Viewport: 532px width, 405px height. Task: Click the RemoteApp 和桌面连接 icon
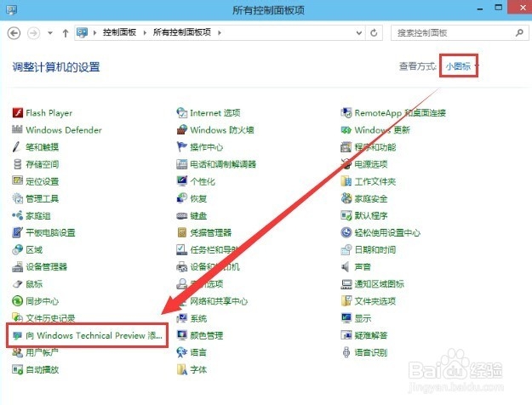point(346,112)
